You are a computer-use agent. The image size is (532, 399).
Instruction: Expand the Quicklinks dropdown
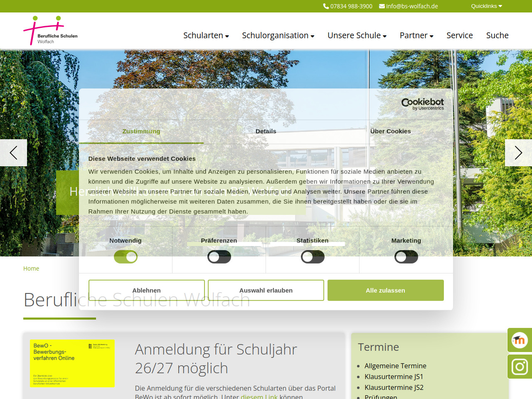click(x=486, y=6)
